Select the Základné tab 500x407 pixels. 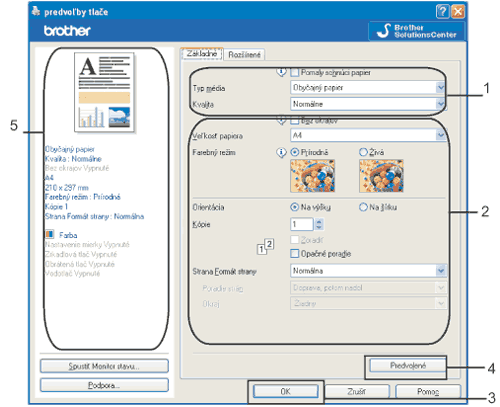[x=202, y=54]
